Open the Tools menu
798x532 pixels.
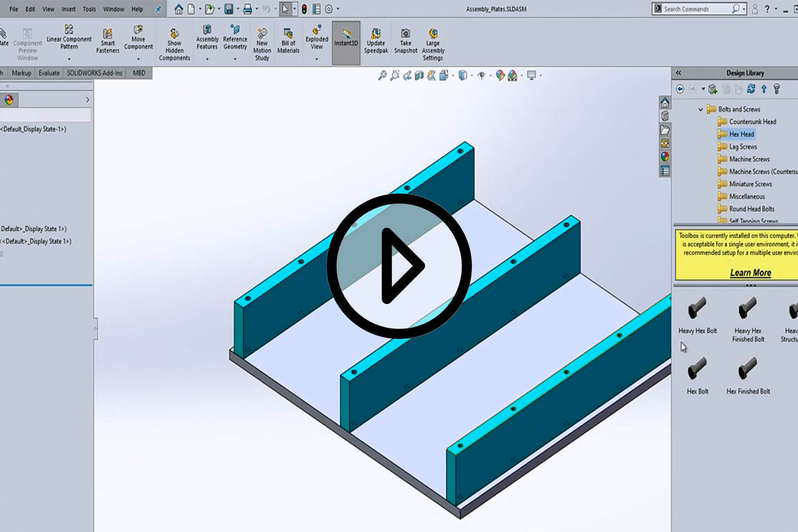tap(89, 9)
